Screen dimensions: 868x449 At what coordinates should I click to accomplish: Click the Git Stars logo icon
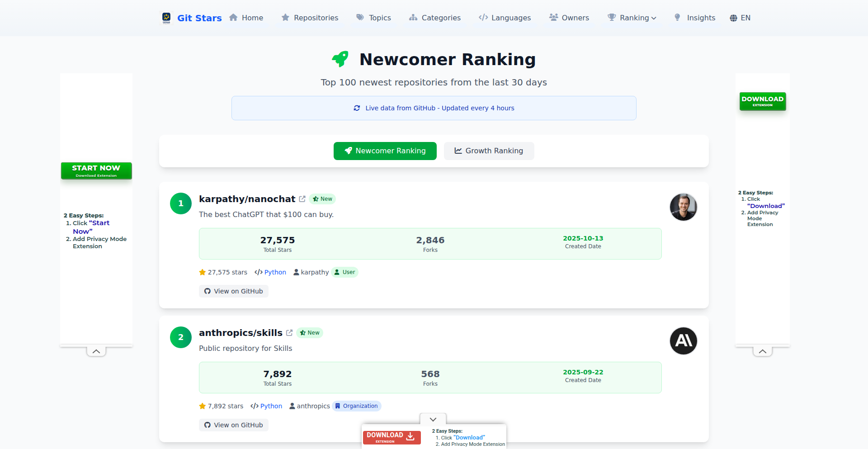[x=166, y=18]
